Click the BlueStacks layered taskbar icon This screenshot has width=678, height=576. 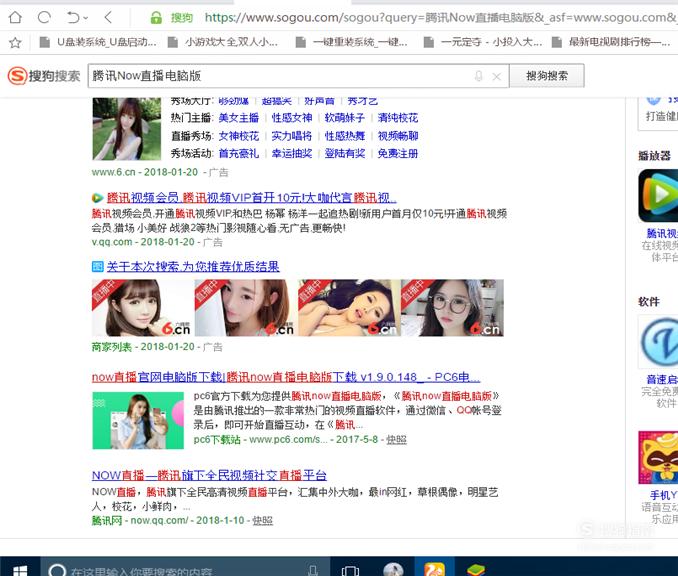476,570
